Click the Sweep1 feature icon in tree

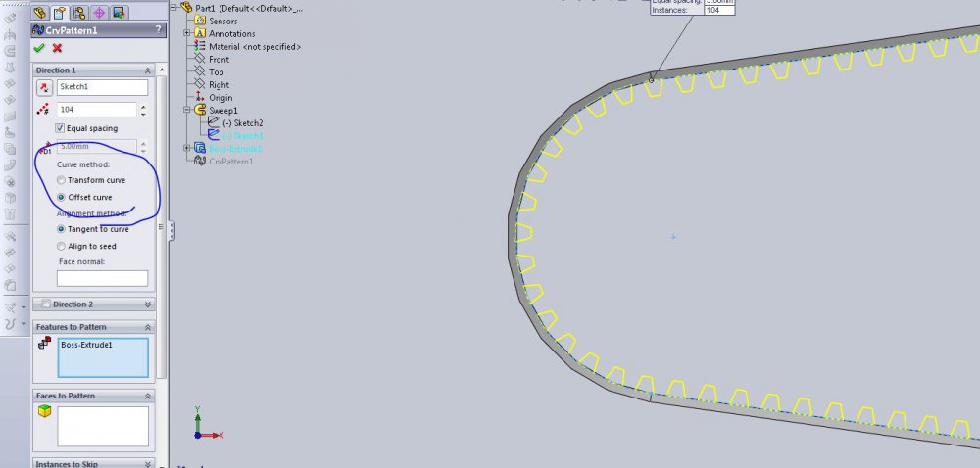tap(198, 111)
